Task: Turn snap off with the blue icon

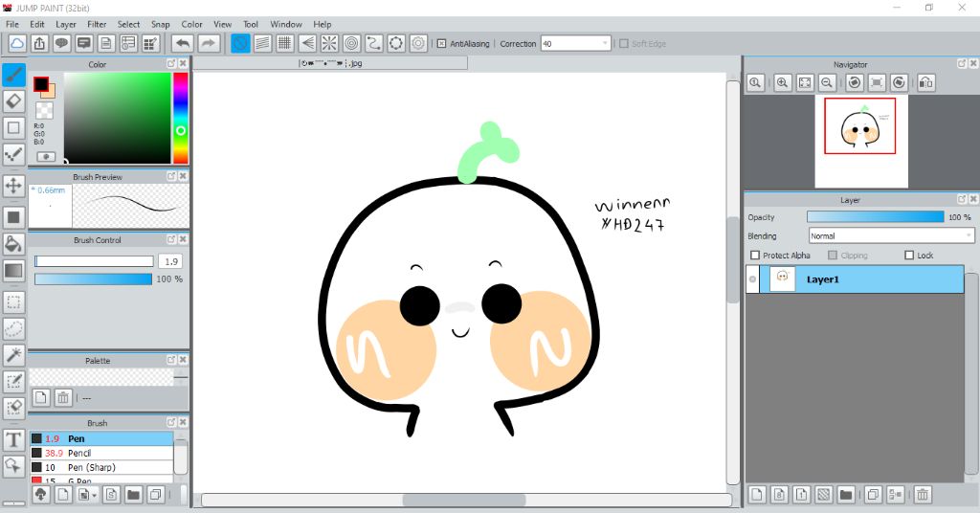Action: click(x=240, y=43)
